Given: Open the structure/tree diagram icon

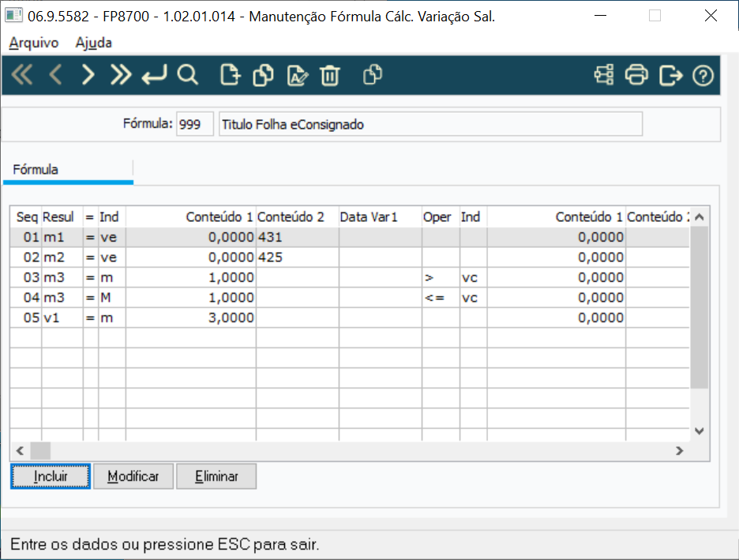Looking at the screenshot, I should coord(604,75).
